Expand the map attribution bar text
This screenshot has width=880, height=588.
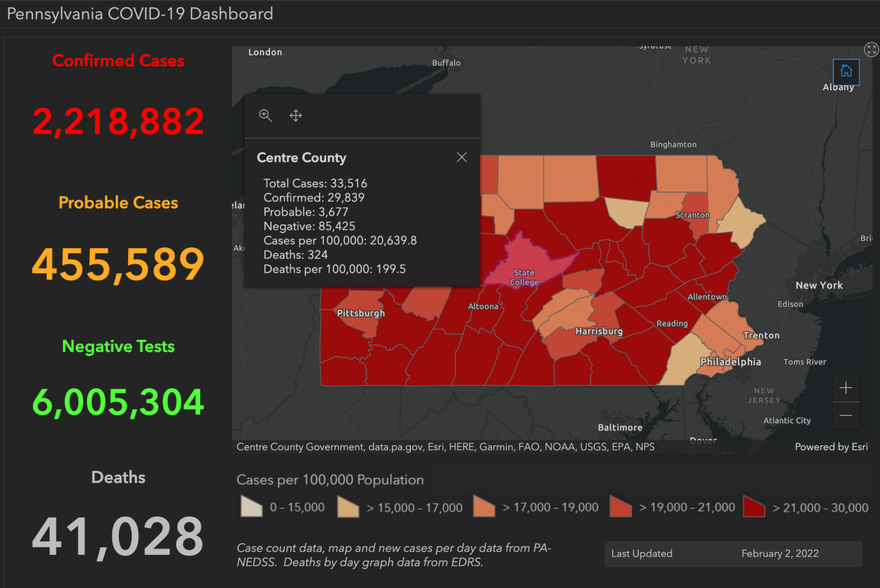pos(445,446)
